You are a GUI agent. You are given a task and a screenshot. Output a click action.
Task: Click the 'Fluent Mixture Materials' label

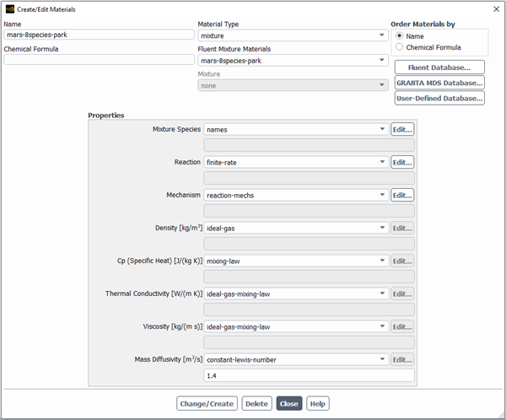pyautogui.click(x=234, y=49)
